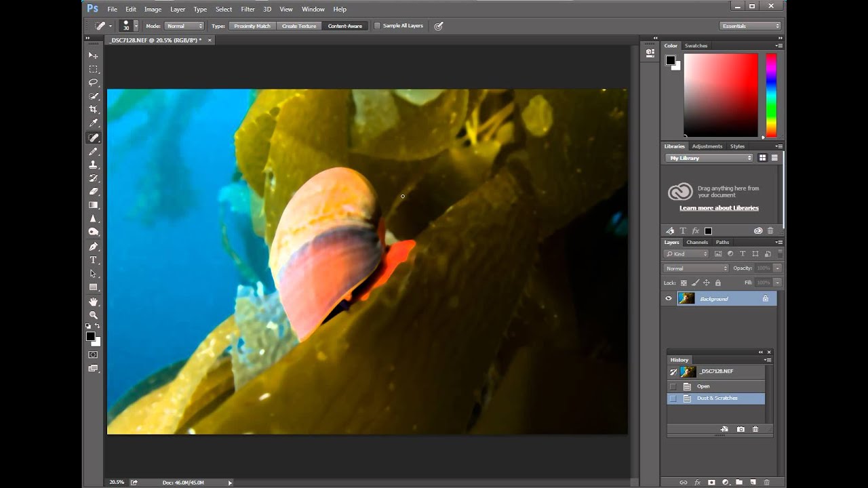Click the toolbox foreground color swatch
The height and width of the screenshot is (488, 868).
[90, 336]
